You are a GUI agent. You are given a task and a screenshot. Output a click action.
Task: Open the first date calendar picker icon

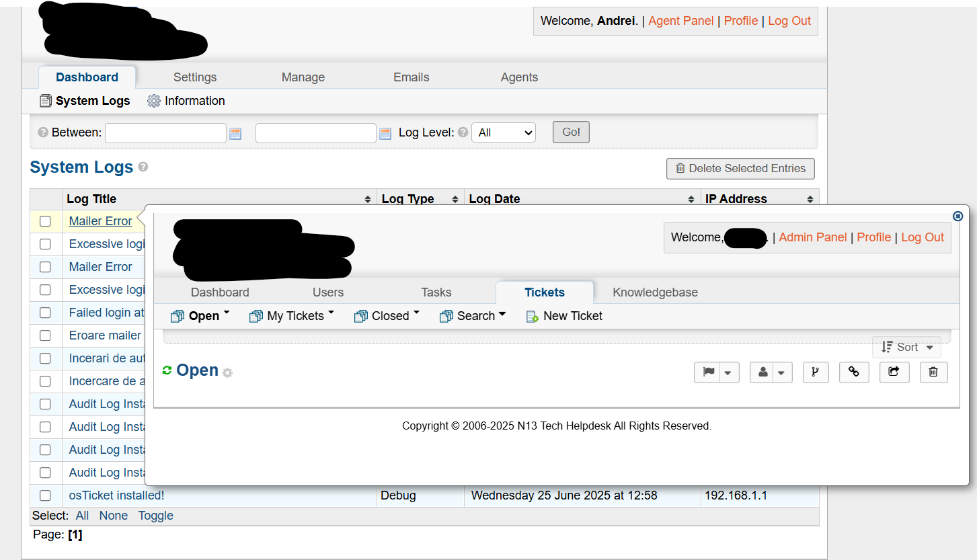[x=235, y=133]
